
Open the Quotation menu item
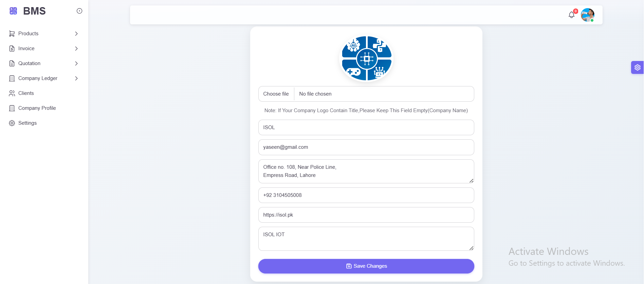point(29,63)
